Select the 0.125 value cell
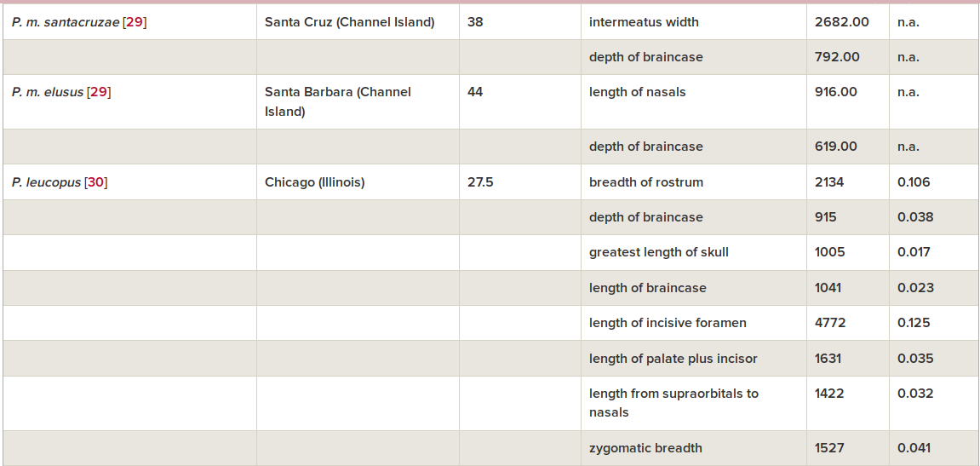The height and width of the screenshot is (466, 980). click(934, 323)
